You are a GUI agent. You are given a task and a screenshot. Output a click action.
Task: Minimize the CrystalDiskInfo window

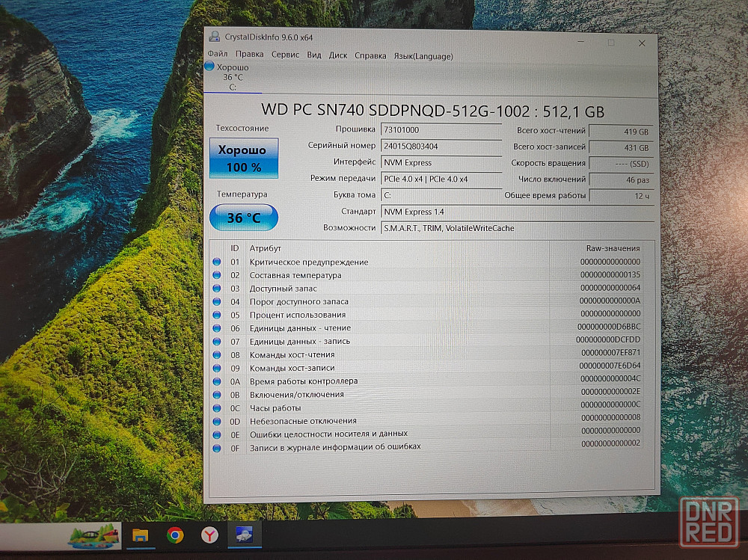pos(580,42)
